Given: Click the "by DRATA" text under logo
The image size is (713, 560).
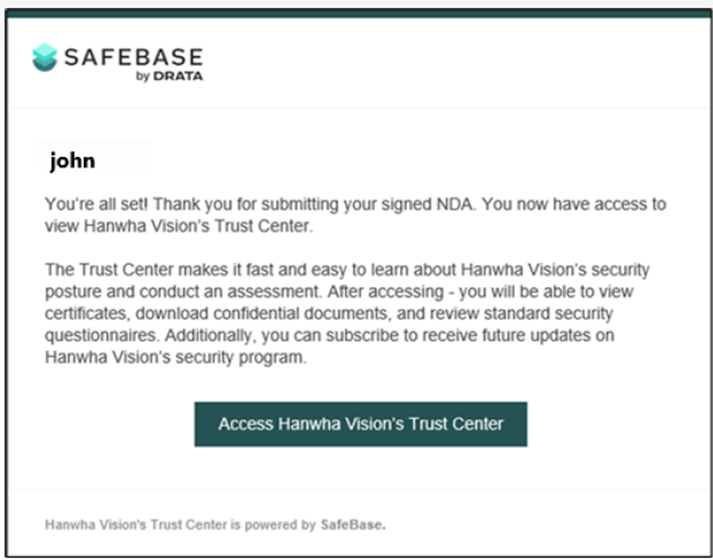Looking at the screenshot, I should tap(169, 76).
